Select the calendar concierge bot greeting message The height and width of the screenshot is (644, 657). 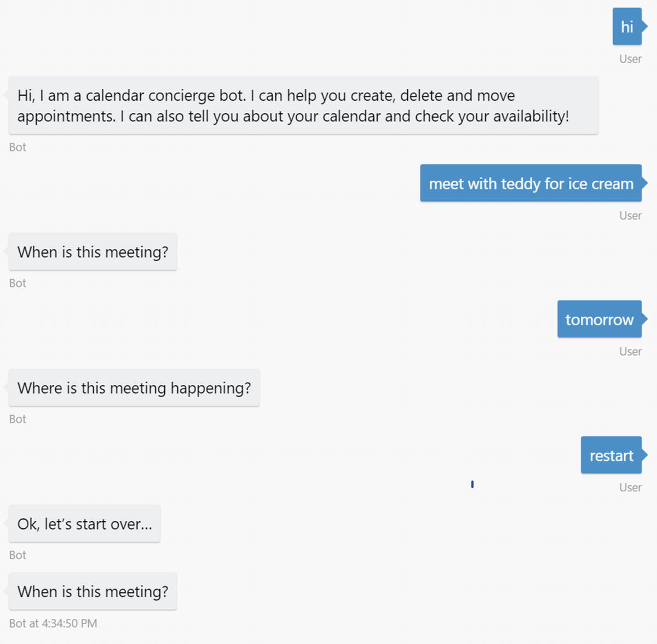click(303, 106)
